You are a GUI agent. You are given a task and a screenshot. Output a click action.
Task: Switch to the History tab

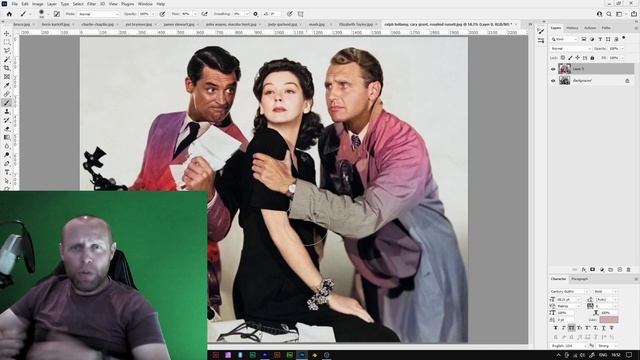point(572,28)
